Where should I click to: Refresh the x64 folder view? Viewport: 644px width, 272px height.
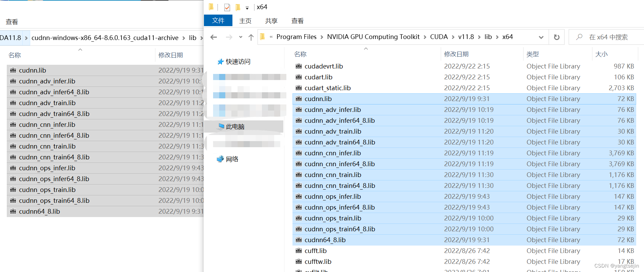[557, 37]
